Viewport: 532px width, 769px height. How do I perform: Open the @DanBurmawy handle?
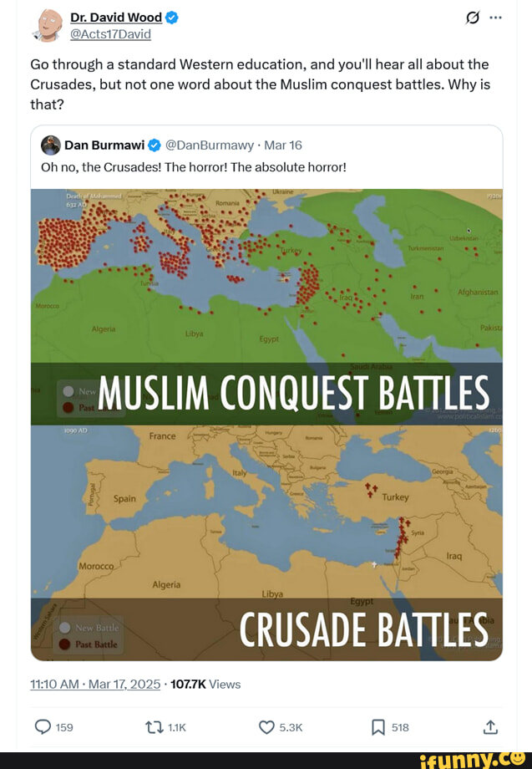point(210,145)
